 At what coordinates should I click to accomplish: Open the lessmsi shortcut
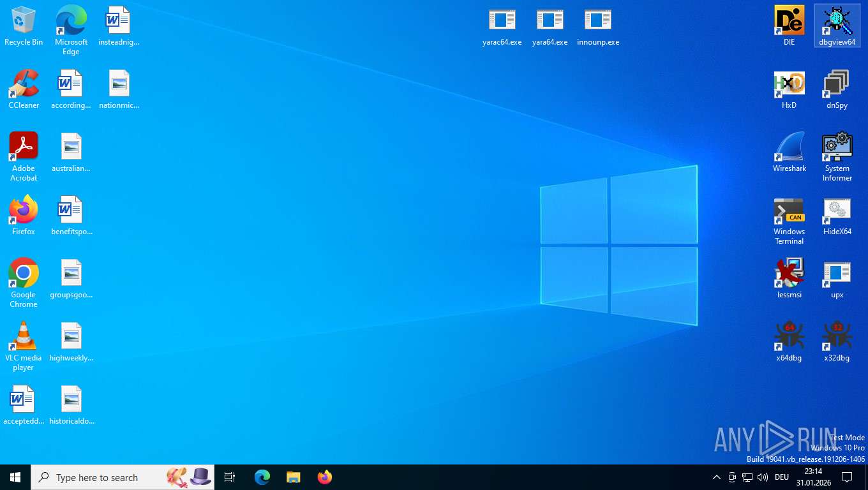(x=789, y=279)
